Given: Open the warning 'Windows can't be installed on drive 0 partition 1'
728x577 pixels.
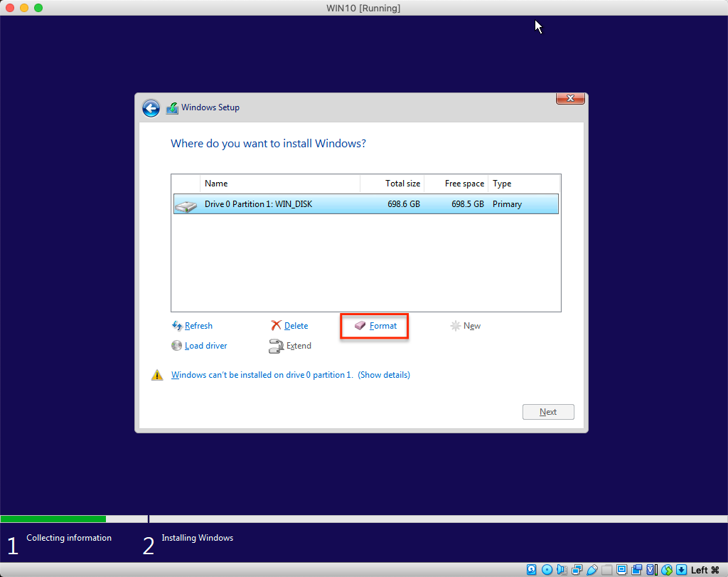Looking at the screenshot, I should tap(291, 375).
